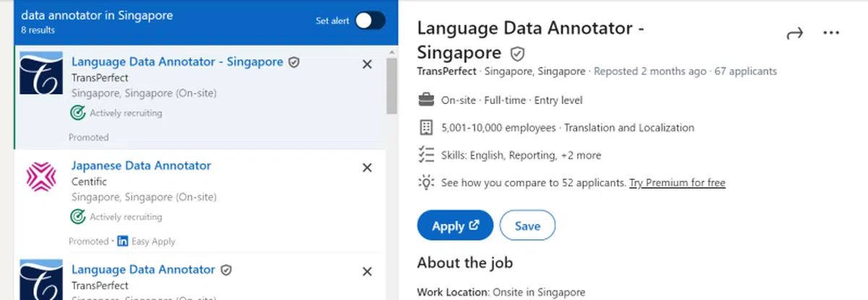Image resolution: width=868 pixels, height=300 pixels.
Task: Click the TransPerfect logo on first listing
Action: (x=41, y=73)
